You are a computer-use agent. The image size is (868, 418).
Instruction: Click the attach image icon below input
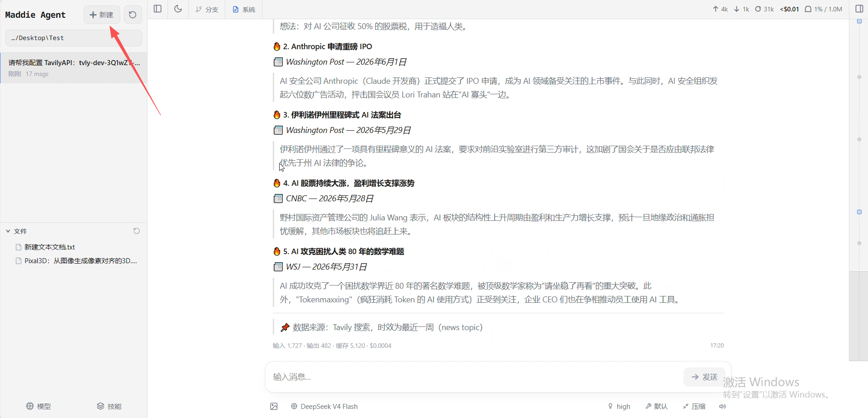click(274, 406)
